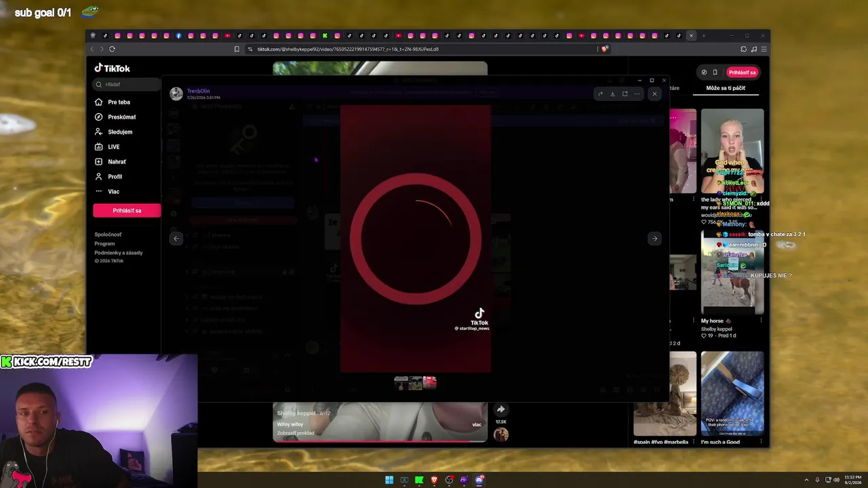
Task: Open Brave Shields icon in address bar
Action: pos(604,49)
